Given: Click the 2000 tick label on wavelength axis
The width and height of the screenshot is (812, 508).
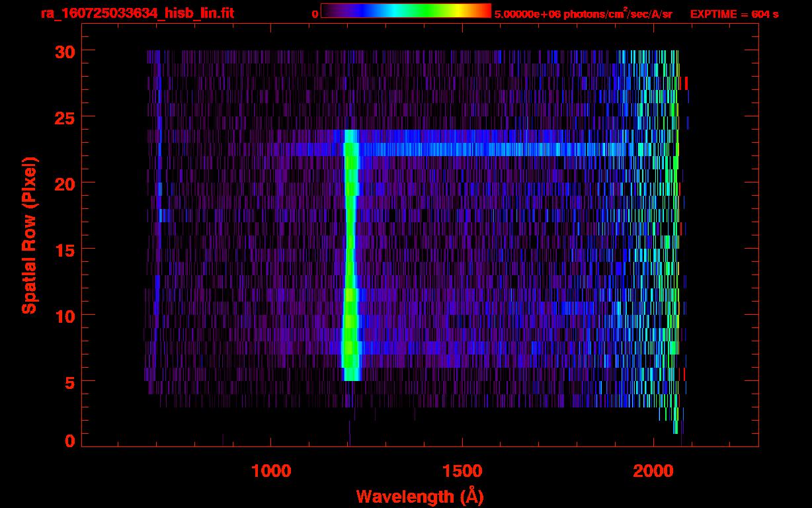Looking at the screenshot, I should 654,471.
